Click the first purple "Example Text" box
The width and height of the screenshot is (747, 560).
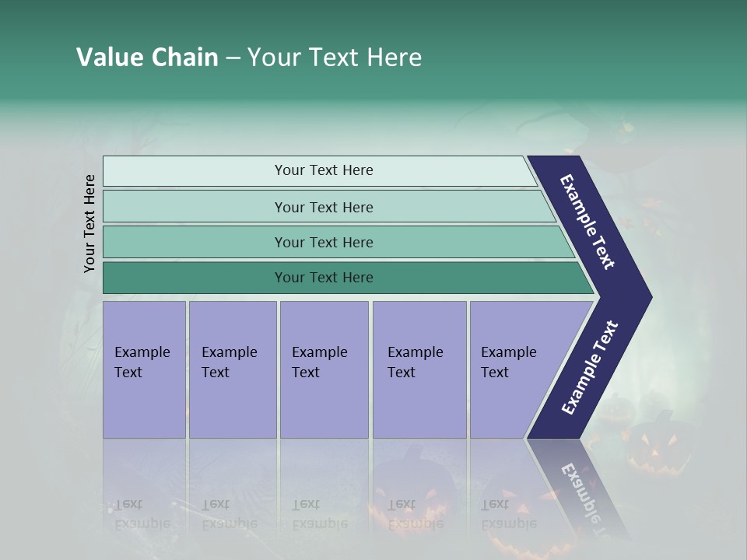144,369
